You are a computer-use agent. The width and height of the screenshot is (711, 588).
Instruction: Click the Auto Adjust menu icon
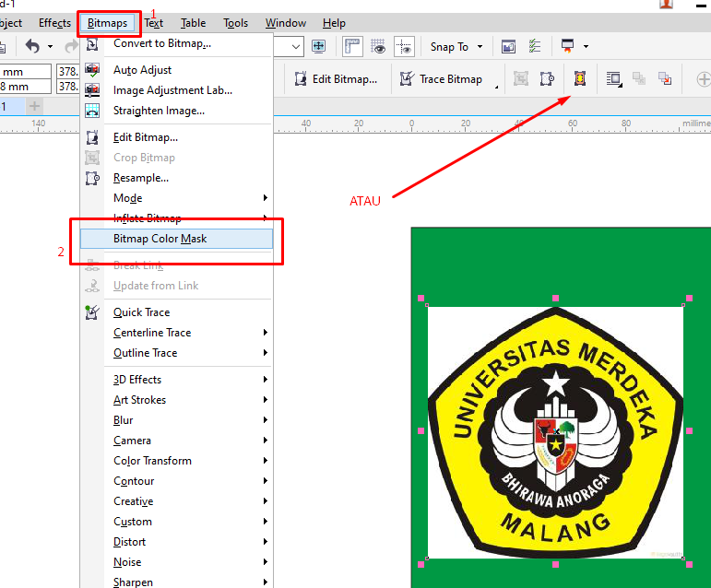coord(92,70)
